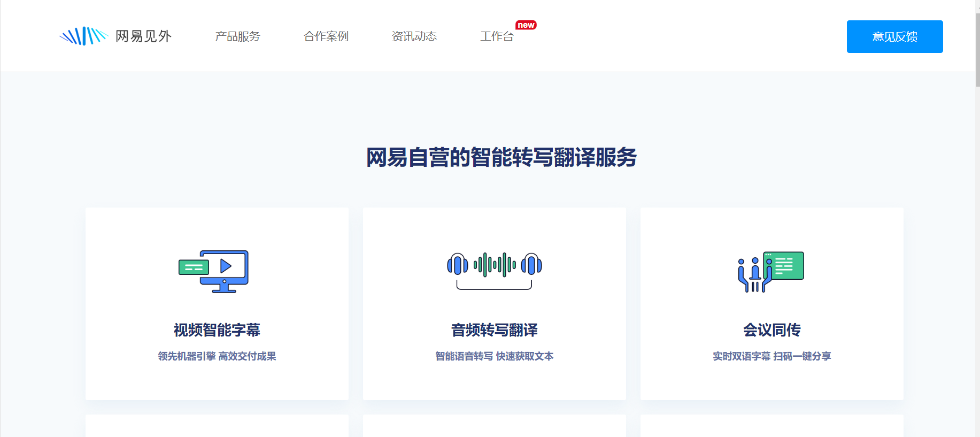Viewport: 980px width, 437px height.
Task: Open the 会议同传 service title
Action: pyautogui.click(x=772, y=330)
